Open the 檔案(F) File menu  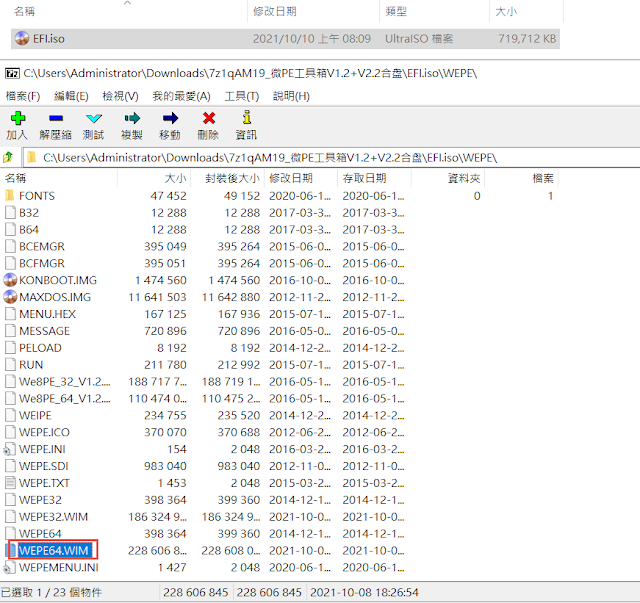(23, 96)
